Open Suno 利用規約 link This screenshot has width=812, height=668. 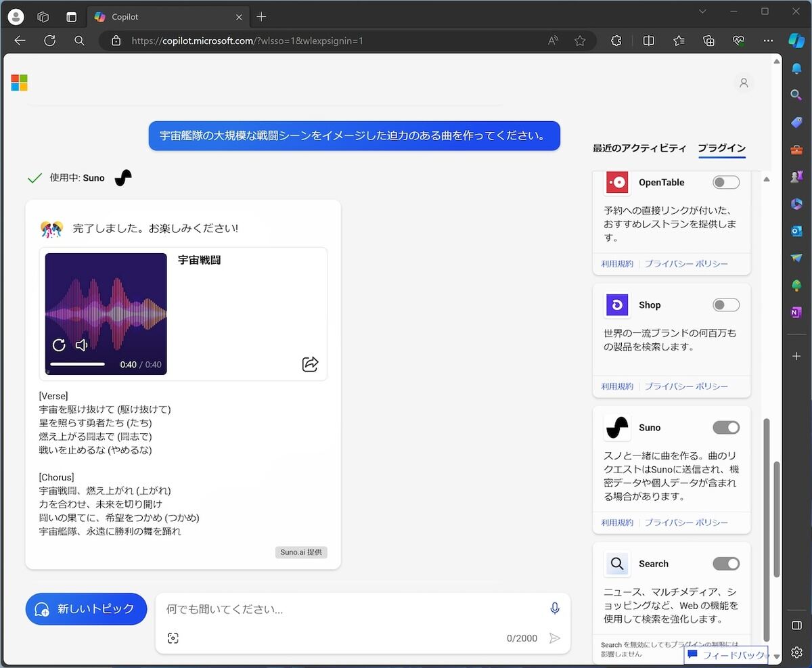coord(617,522)
